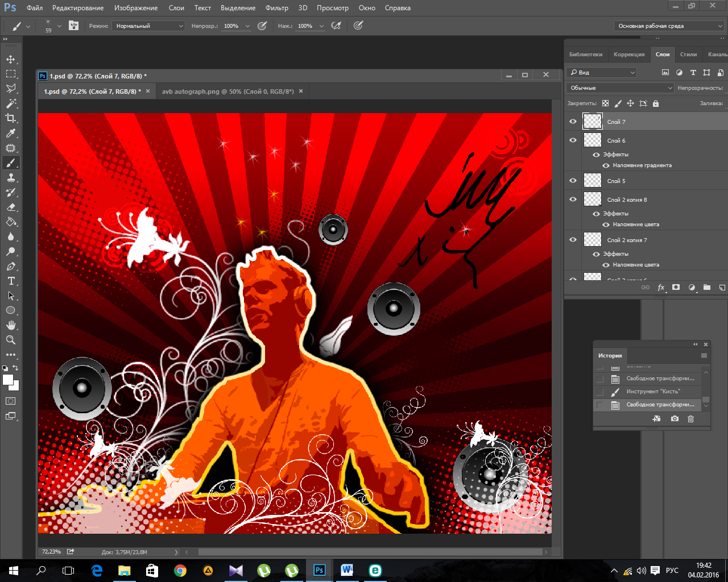The width and height of the screenshot is (728, 582).
Task: Open tool preset picker arrow
Action: tap(28, 26)
